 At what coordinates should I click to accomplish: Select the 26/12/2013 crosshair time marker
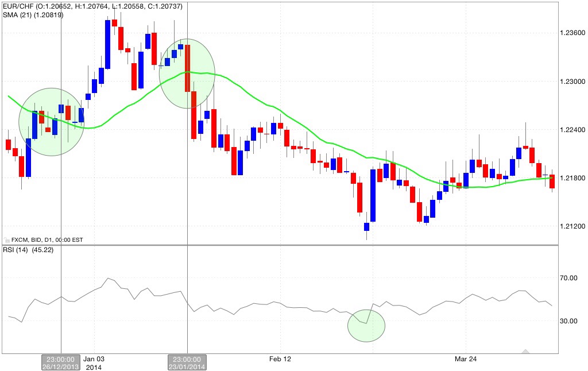[61, 363]
